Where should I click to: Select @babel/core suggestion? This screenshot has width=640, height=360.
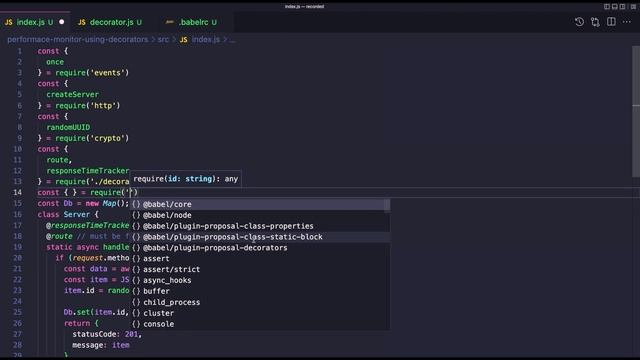pyautogui.click(x=260, y=204)
